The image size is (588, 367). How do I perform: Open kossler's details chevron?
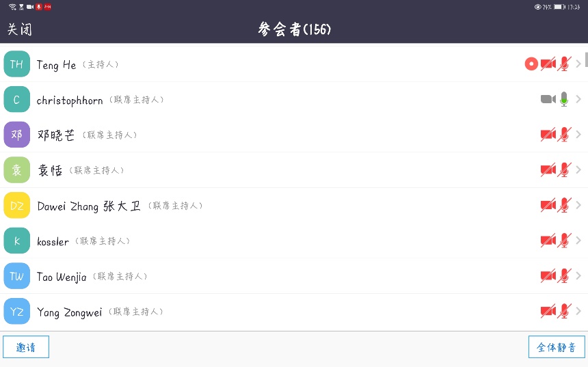[578, 241]
